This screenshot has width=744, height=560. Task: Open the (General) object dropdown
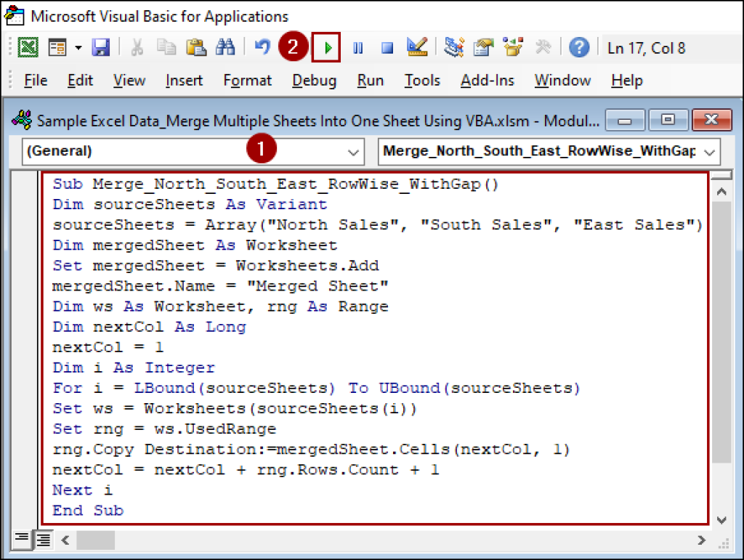[x=354, y=152]
